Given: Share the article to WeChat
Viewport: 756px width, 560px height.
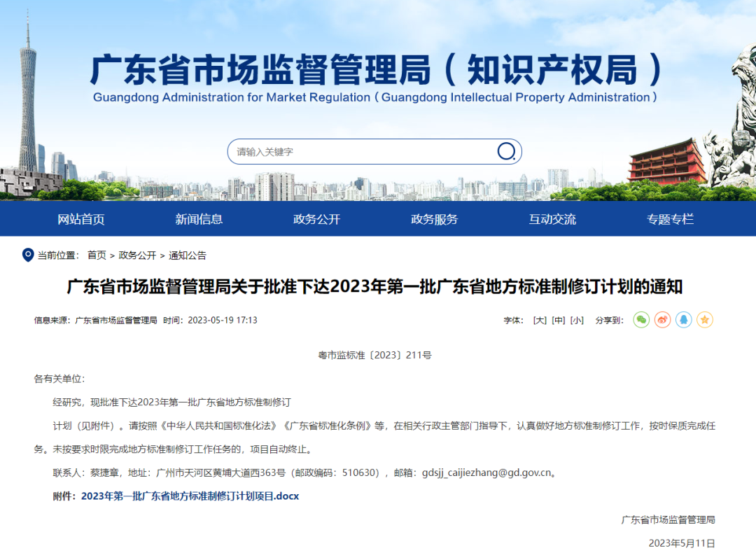Looking at the screenshot, I should pos(642,320).
